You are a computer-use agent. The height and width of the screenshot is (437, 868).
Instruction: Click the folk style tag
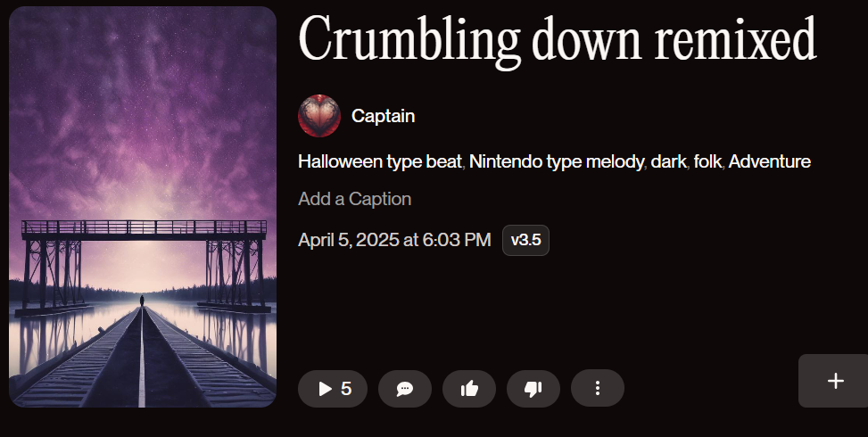[707, 162]
